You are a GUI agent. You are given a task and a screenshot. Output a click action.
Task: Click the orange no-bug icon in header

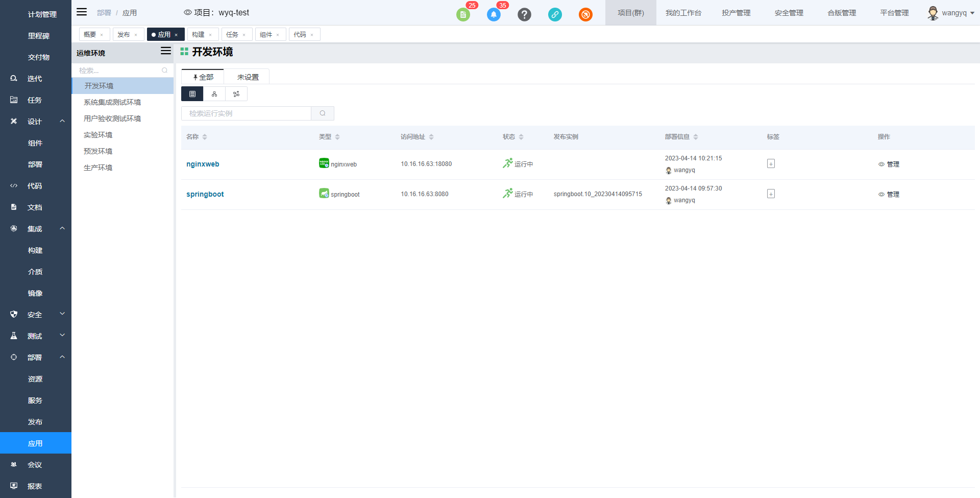(x=585, y=14)
